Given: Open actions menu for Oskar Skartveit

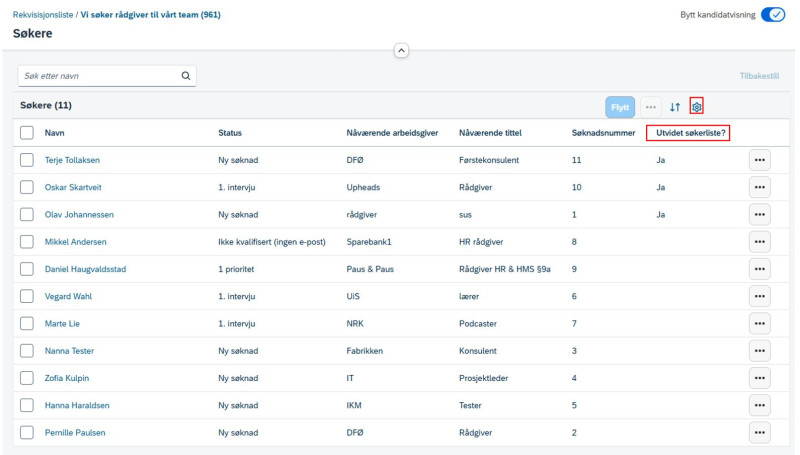Looking at the screenshot, I should click(x=760, y=187).
